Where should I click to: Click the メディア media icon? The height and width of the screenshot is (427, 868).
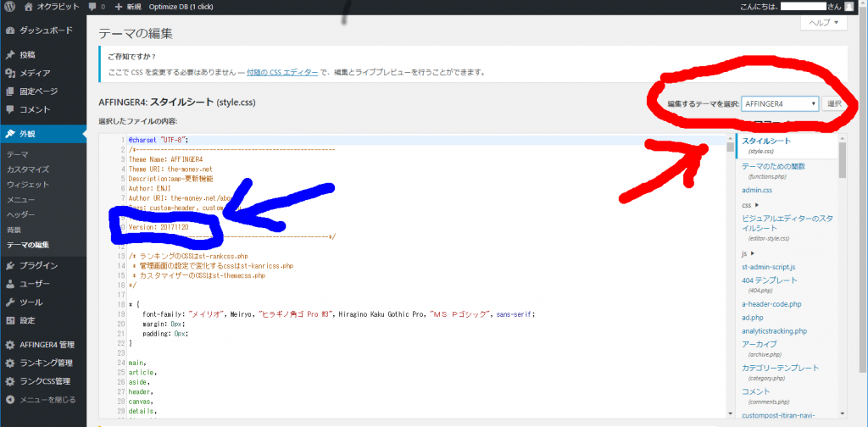[10, 73]
